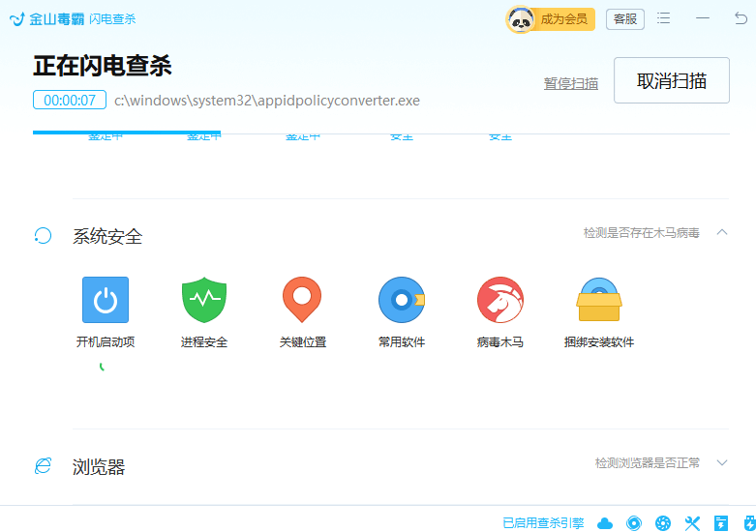
Task: Click the cloud engine icon
Action: click(605, 523)
